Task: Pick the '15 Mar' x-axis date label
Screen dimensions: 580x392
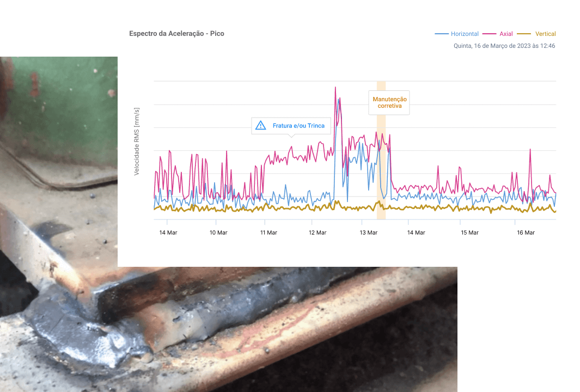Action: [x=469, y=232]
